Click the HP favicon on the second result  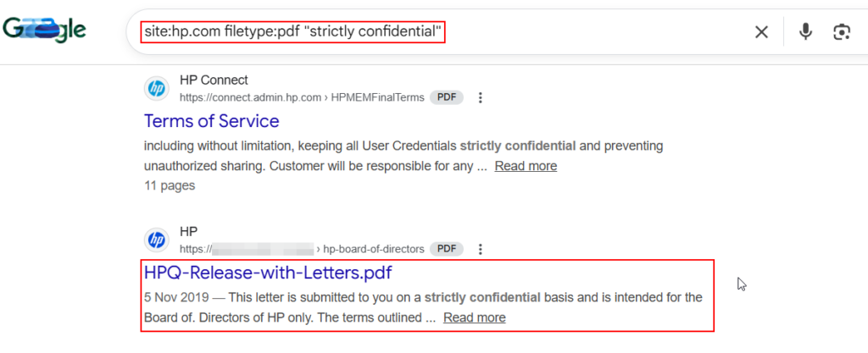point(156,240)
